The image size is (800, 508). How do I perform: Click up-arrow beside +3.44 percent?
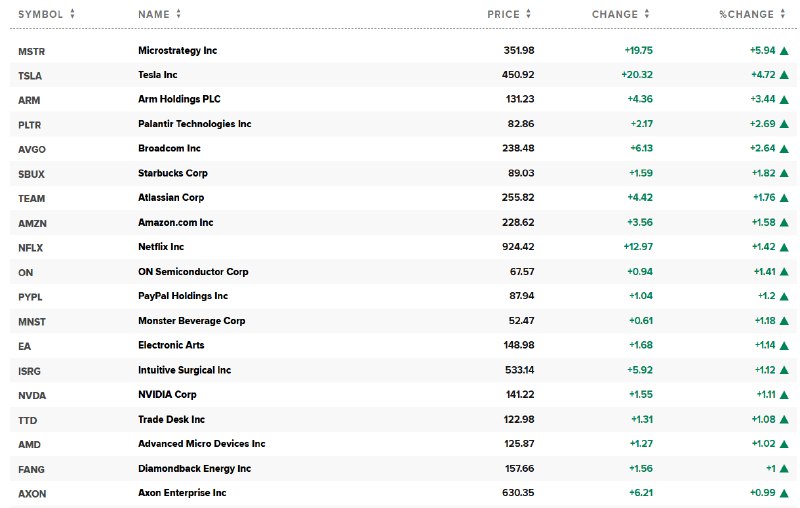tap(784, 99)
